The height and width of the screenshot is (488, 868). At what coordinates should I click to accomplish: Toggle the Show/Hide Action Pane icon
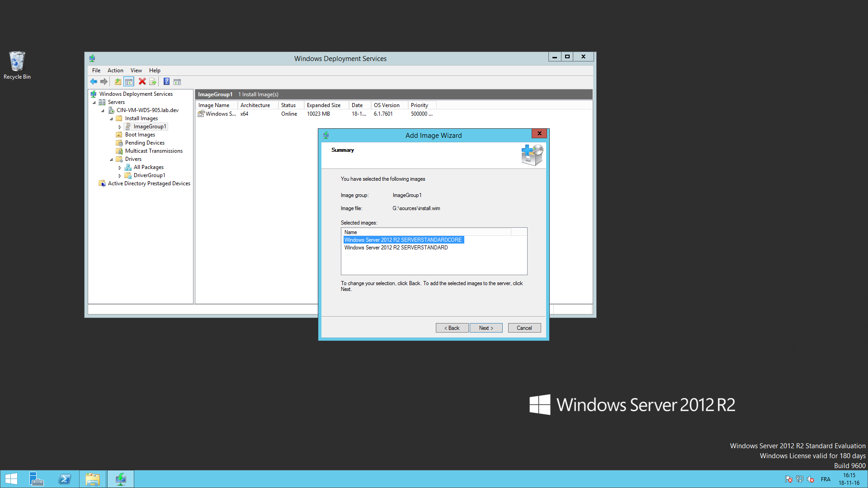pos(177,82)
